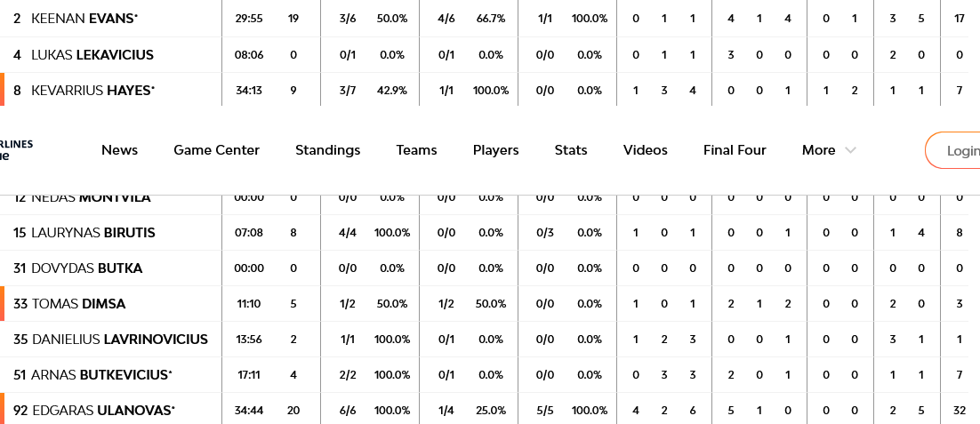Open the Players section
980x424 pixels.
coord(495,150)
